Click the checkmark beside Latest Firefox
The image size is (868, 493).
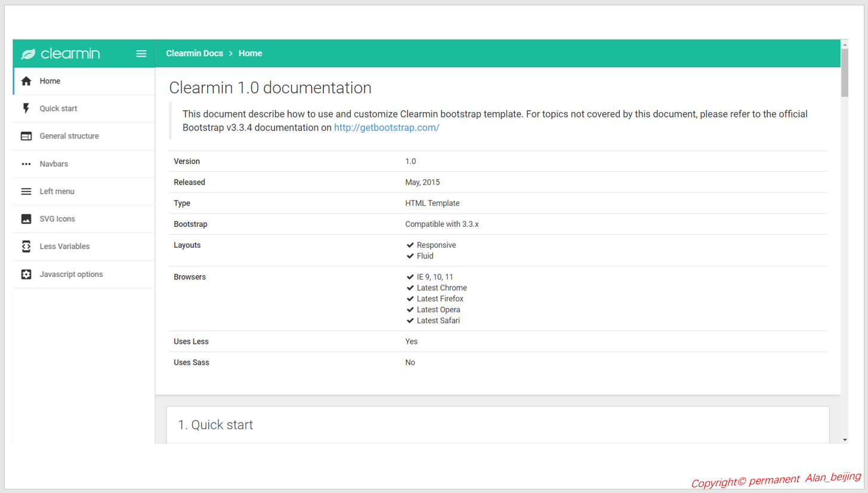pyautogui.click(x=410, y=299)
